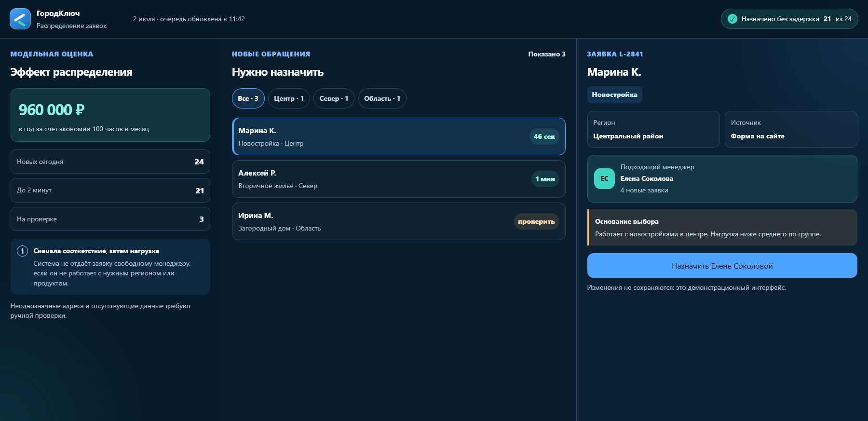Image resolution: width=868 pixels, height=421 pixels.
Task: Click the 46 сек timer badge
Action: [544, 136]
